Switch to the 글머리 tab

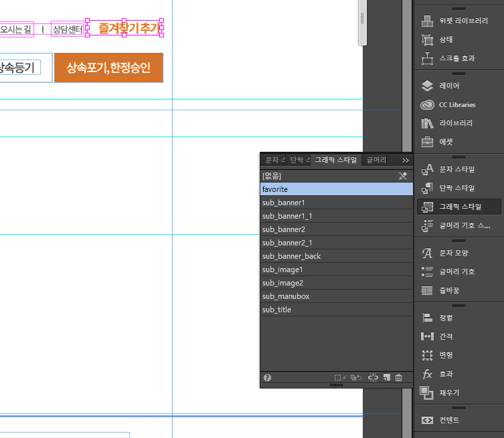pyautogui.click(x=376, y=160)
